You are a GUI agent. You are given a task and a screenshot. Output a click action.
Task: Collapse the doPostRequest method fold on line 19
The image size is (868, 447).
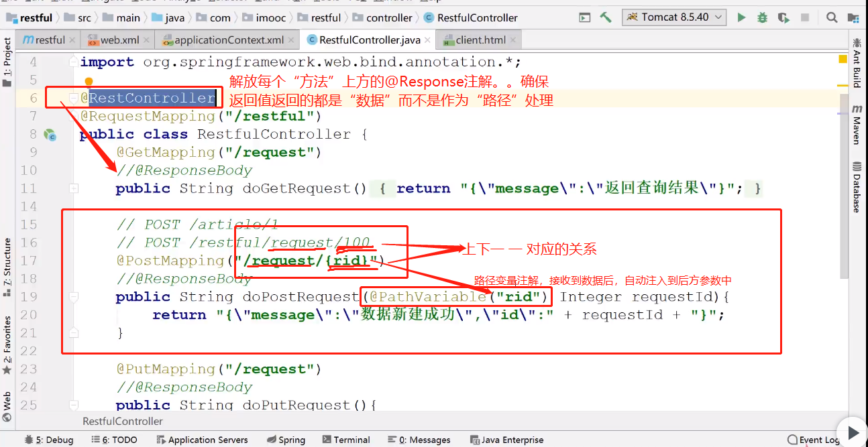pos(74,297)
